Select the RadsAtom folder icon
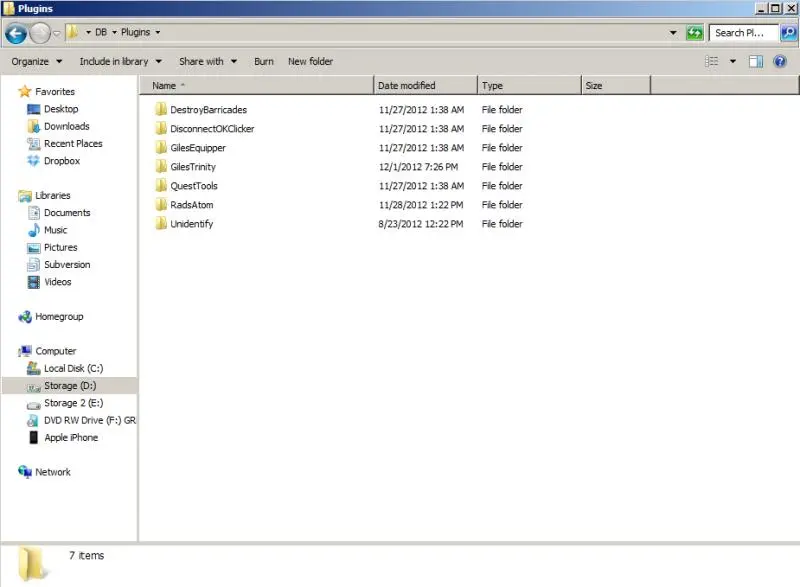 point(161,205)
